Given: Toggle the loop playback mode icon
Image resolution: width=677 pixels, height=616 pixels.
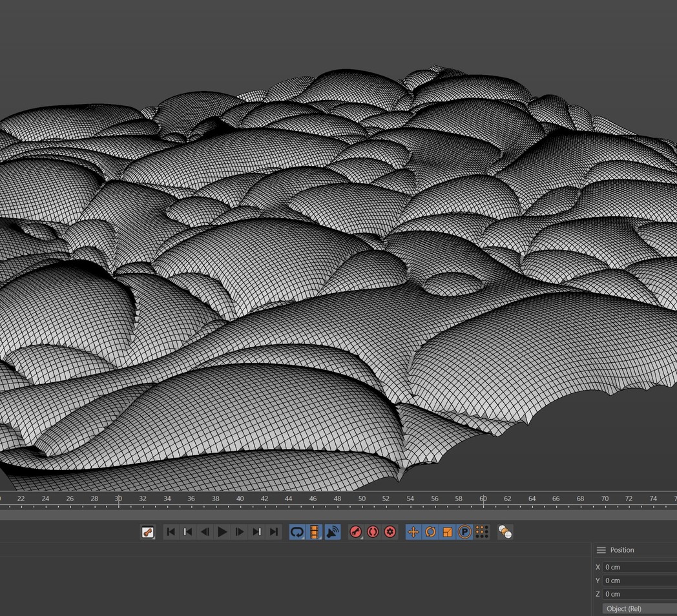Looking at the screenshot, I should [297, 532].
